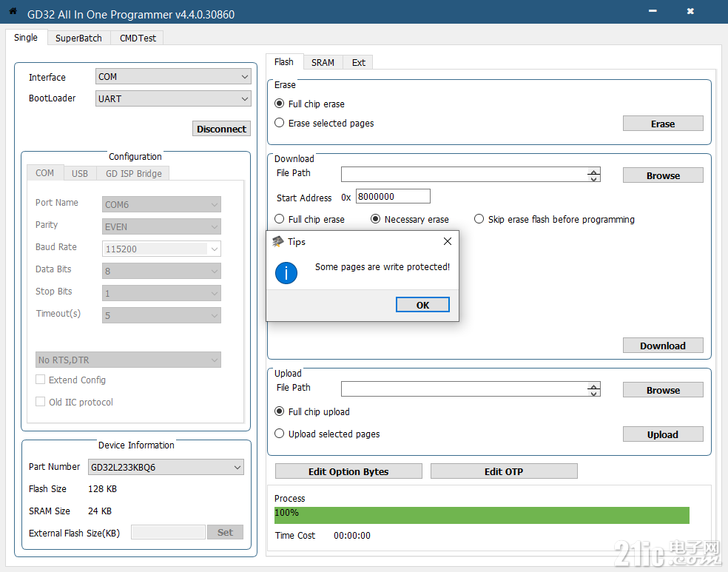The height and width of the screenshot is (572, 728).
Task: Click the message Some pages are write protected!
Action: tap(382, 267)
